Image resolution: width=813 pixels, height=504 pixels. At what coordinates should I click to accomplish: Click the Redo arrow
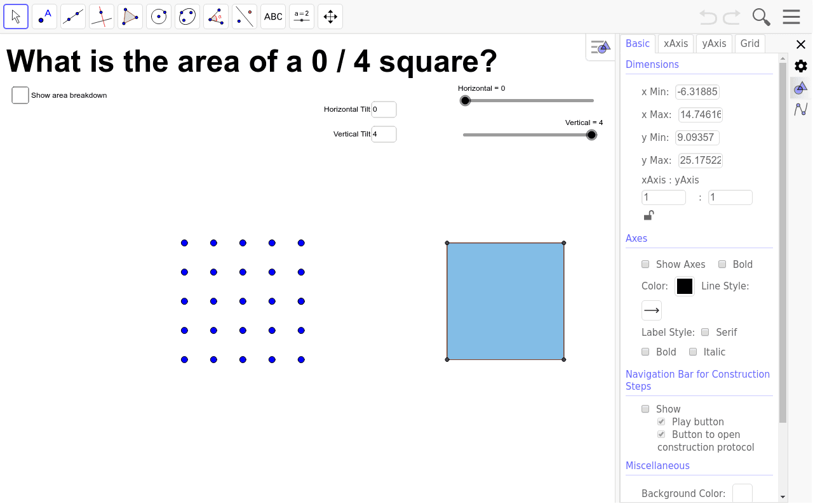coord(732,17)
